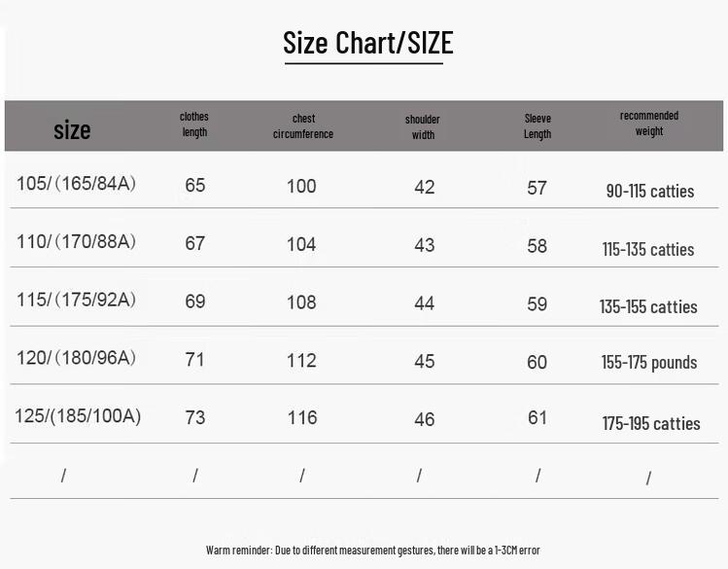Click the 105/(165/84A) size row label
Image resolution: width=728 pixels, height=569 pixels.
[76, 184]
